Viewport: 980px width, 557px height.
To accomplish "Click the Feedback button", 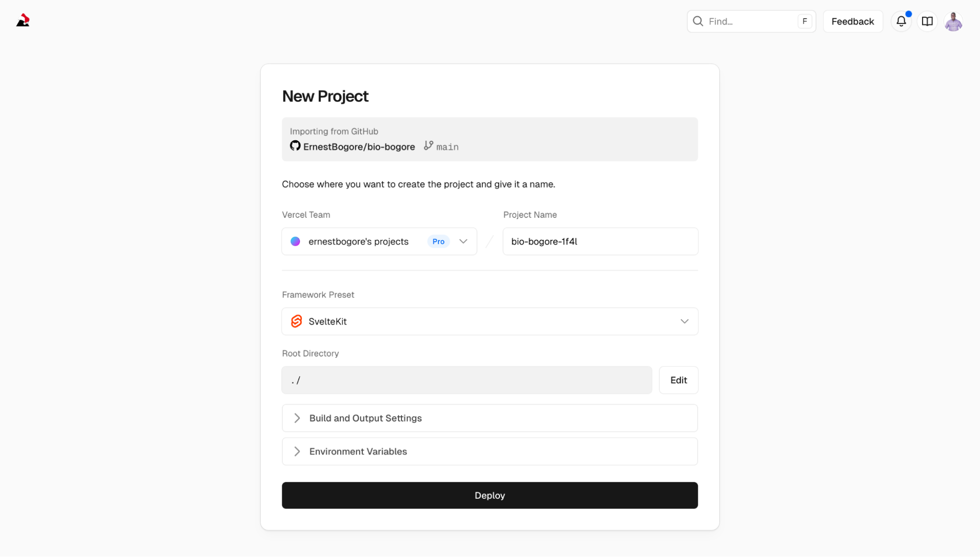I will 853,21.
